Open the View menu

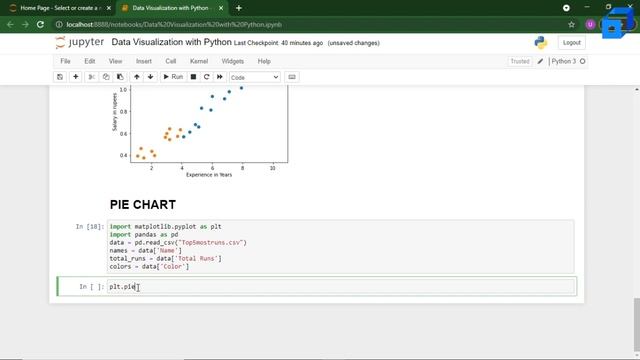coord(116,61)
